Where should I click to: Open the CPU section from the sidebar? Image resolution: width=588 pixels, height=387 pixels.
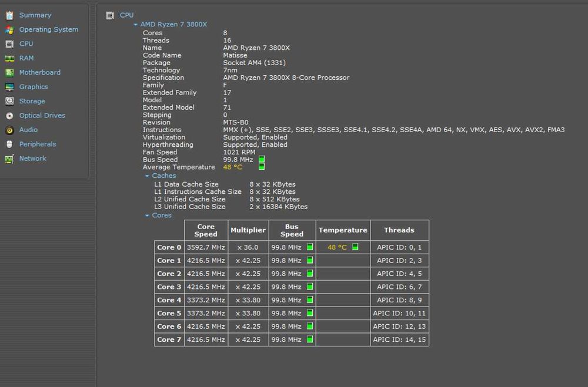(x=26, y=44)
